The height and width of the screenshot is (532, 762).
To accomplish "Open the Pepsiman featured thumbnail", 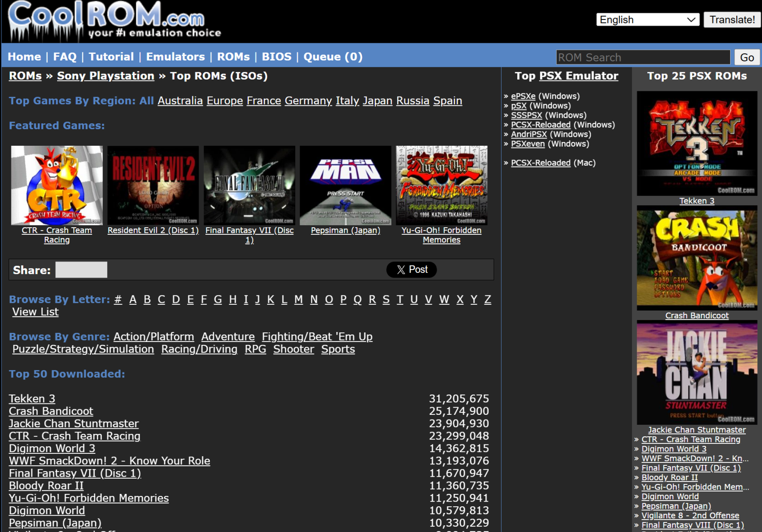I will pyautogui.click(x=345, y=185).
